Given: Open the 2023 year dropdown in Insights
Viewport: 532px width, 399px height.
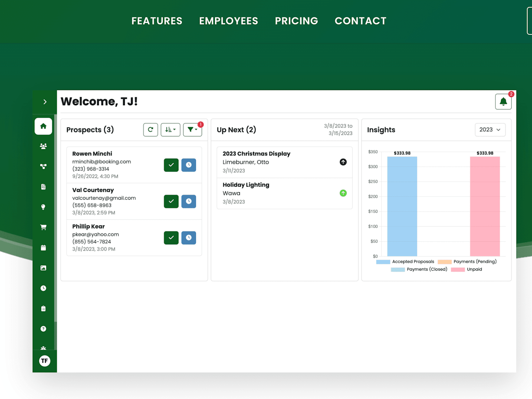Looking at the screenshot, I should click(x=490, y=130).
